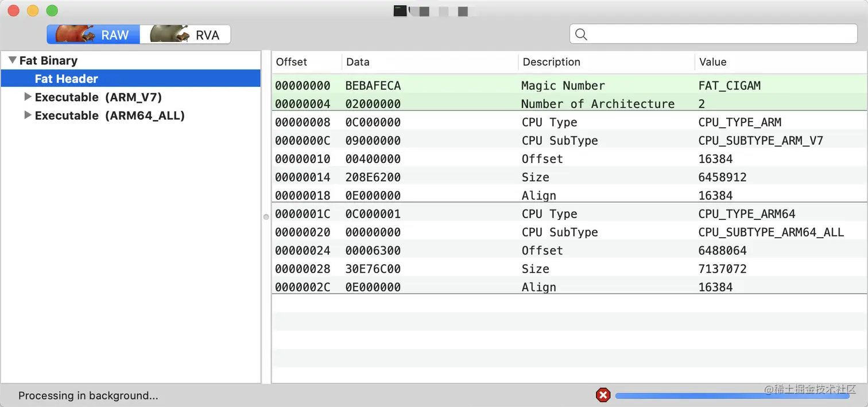Expand Executable (ARM_V7) node

tap(28, 97)
